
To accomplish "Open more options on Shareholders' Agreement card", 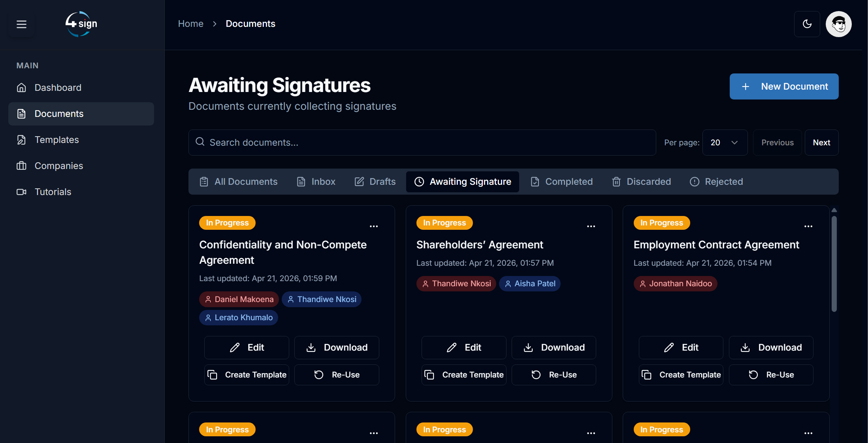I will click(x=591, y=226).
